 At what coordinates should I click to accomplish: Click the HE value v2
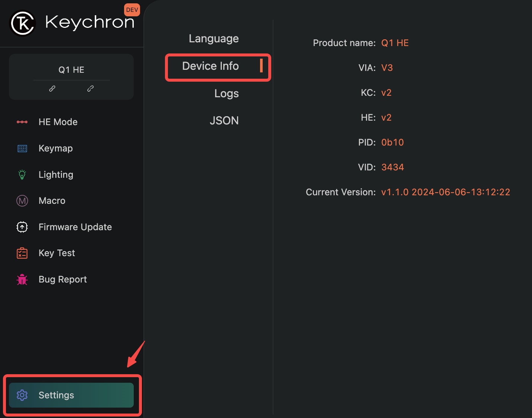(x=386, y=118)
